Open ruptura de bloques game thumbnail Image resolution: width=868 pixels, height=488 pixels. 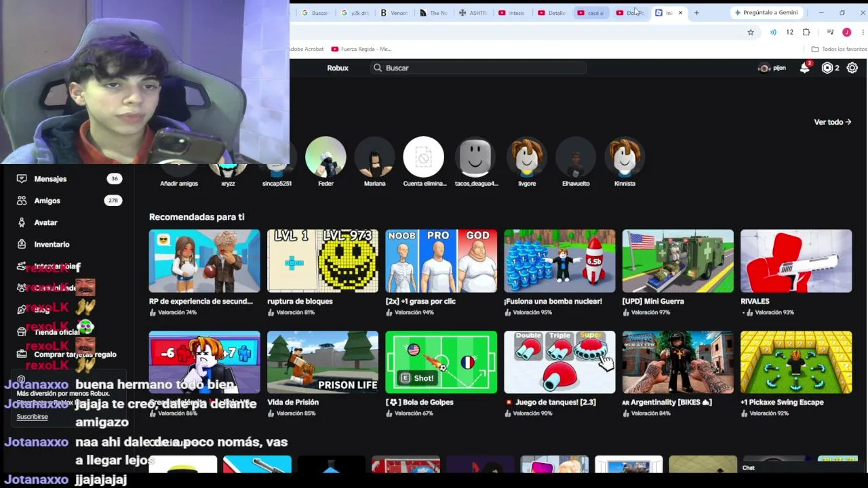coord(323,261)
